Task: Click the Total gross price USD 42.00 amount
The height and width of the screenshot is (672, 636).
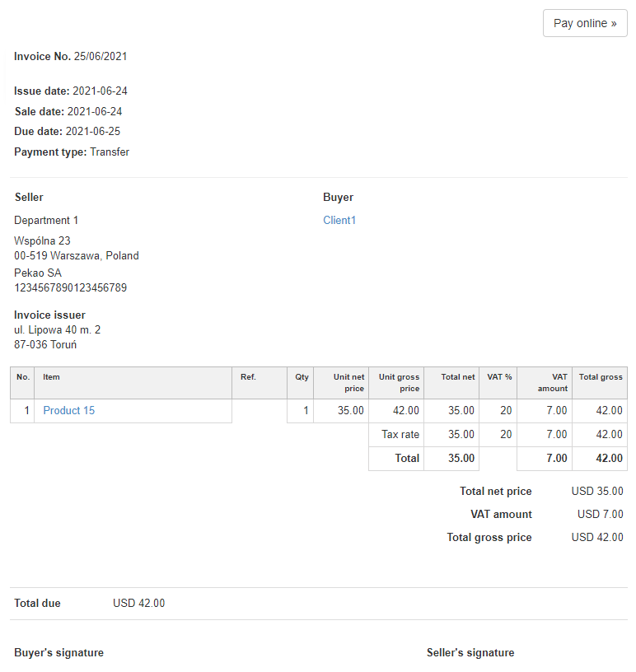Action: (597, 538)
